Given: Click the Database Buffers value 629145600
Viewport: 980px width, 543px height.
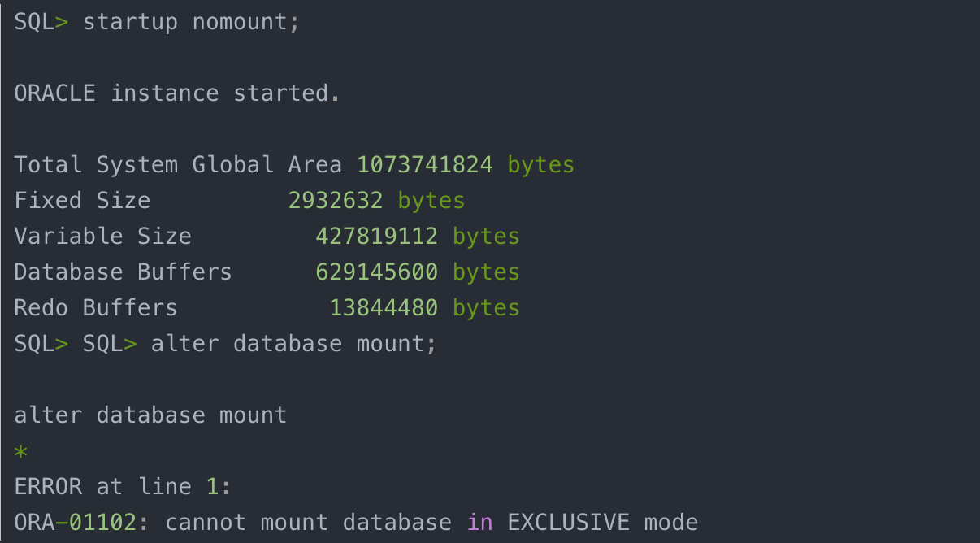Looking at the screenshot, I should coord(376,271).
